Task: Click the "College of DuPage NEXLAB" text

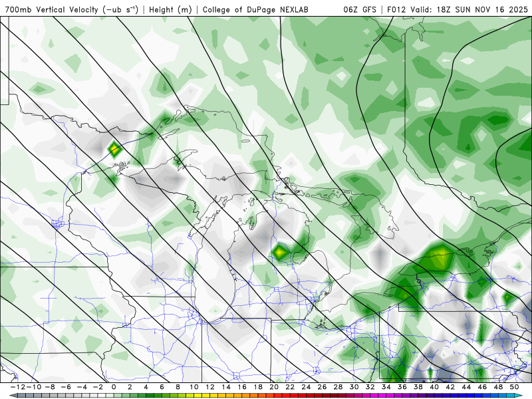Action: 255,9
